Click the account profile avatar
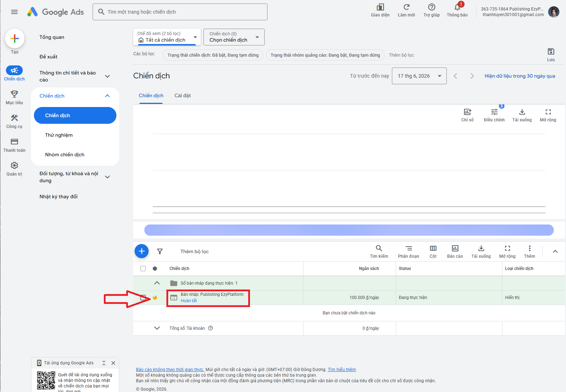 (554, 12)
